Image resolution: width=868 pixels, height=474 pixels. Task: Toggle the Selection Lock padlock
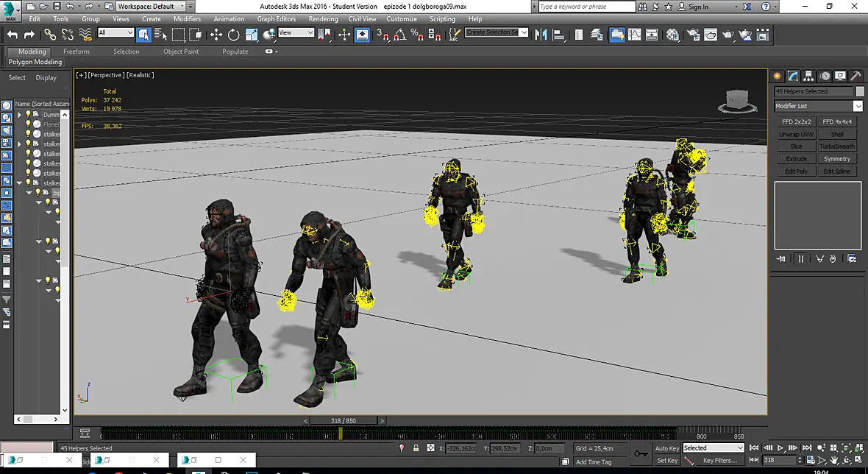pyautogui.click(x=416, y=448)
